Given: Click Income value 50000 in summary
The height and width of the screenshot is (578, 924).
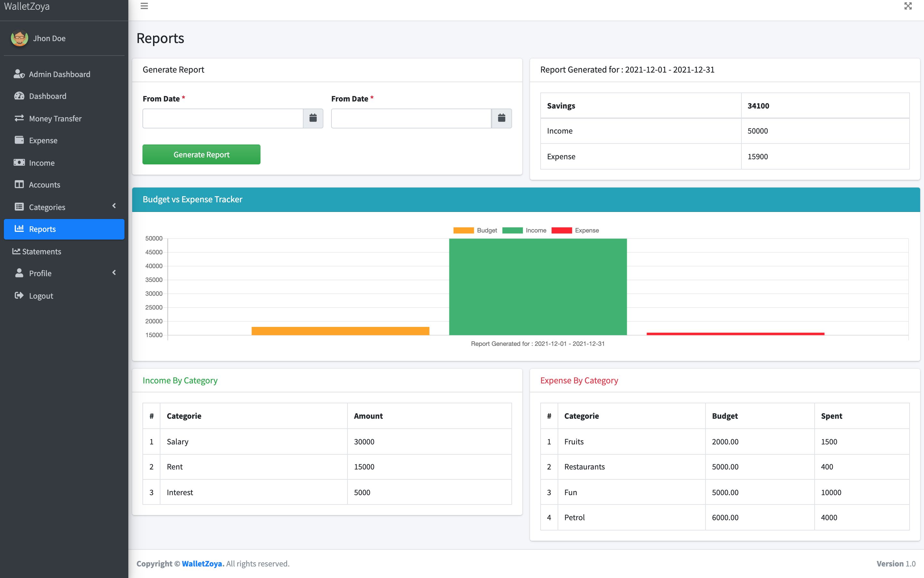Looking at the screenshot, I should pos(757,131).
